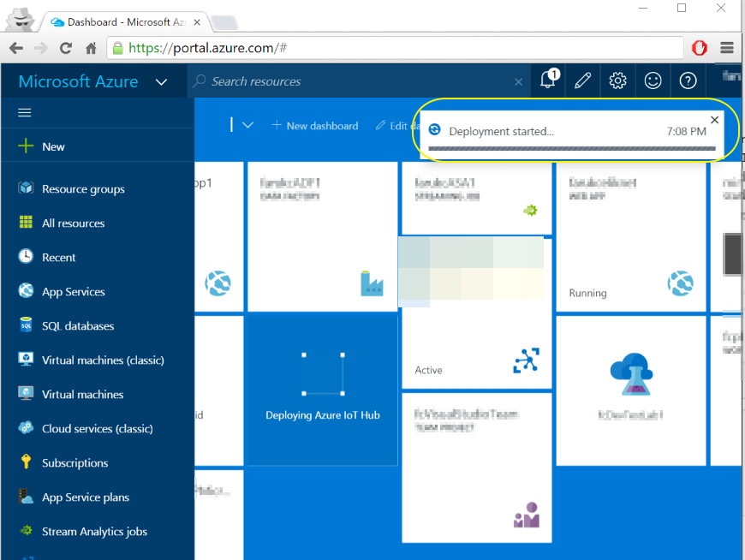This screenshot has height=560, width=745.
Task: Open SQL databases in sidebar
Action: pos(78,326)
